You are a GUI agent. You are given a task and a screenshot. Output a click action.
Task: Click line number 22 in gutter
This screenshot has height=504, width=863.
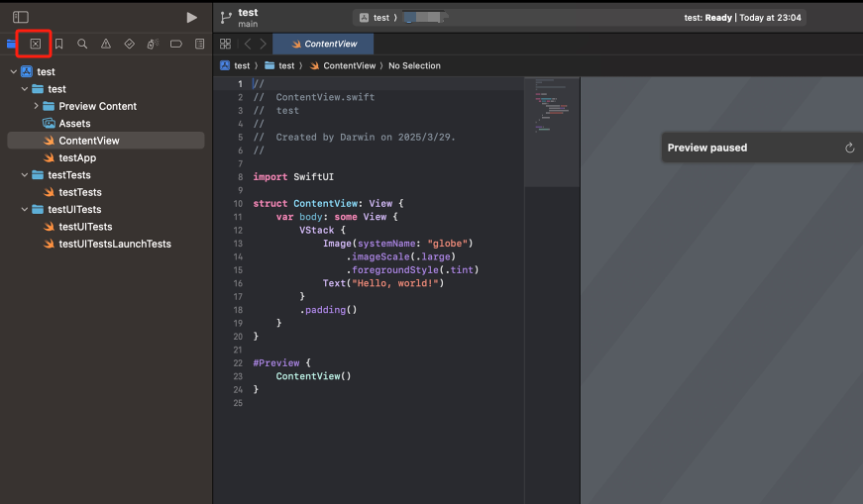(238, 363)
